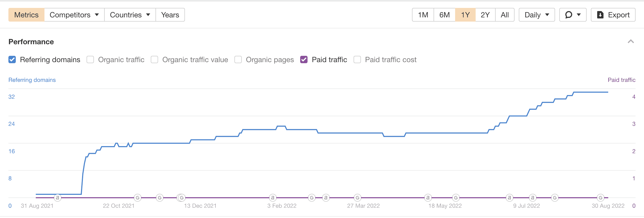Click the left axis value 24
This screenshot has height=218, width=644.
coord(12,124)
